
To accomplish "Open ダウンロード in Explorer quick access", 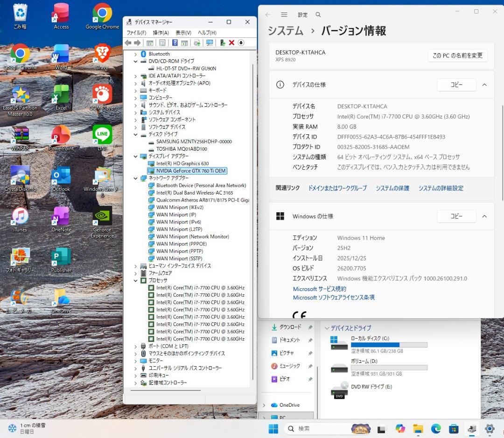I will pyautogui.click(x=290, y=327).
